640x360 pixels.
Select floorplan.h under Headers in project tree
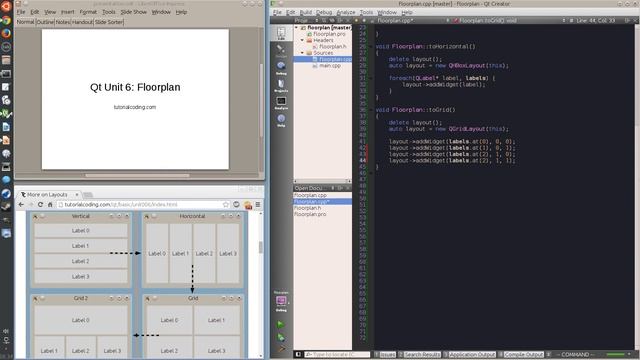(x=332, y=47)
